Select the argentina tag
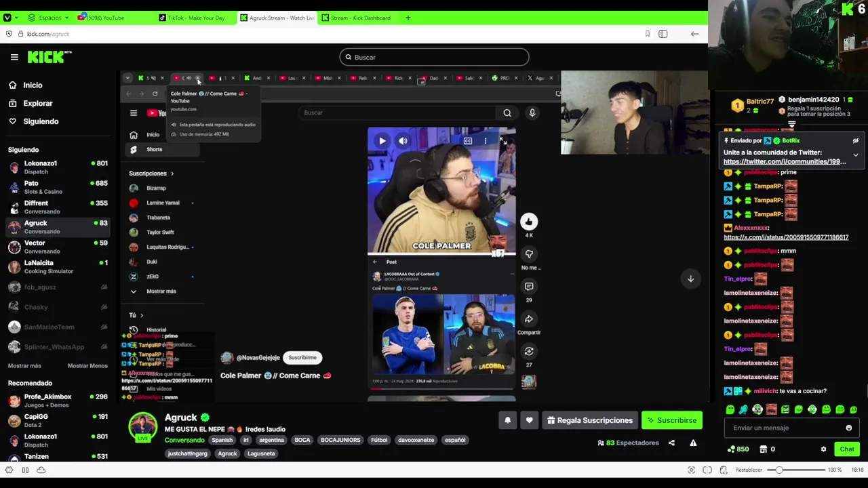The image size is (868, 488). click(x=271, y=440)
